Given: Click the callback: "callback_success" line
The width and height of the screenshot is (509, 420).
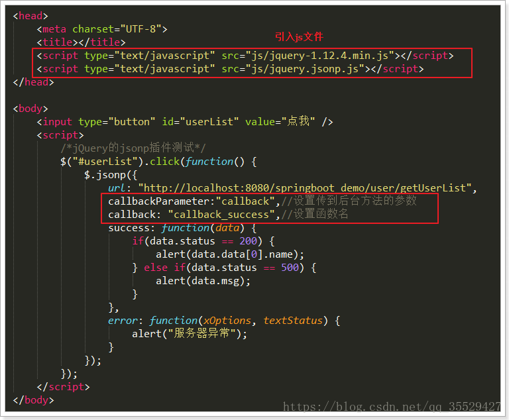Looking at the screenshot, I should [x=228, y=214].
